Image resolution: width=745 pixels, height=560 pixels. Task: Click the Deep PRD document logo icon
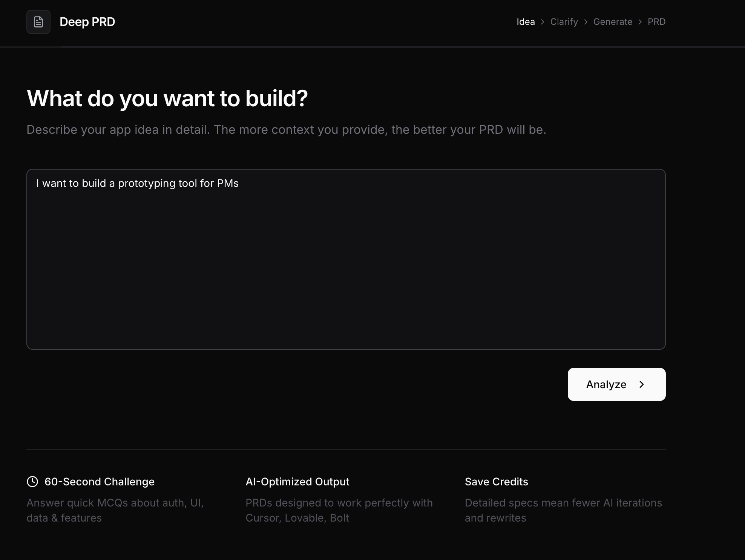pos(38,22)
